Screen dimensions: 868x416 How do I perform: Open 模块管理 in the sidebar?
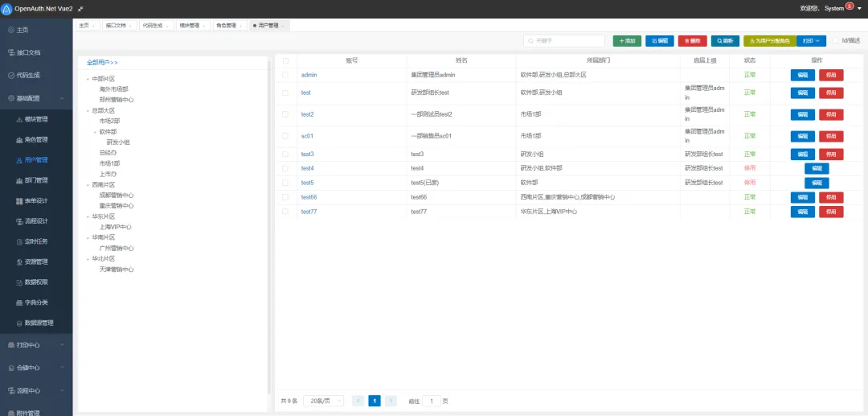coord(36,119)
